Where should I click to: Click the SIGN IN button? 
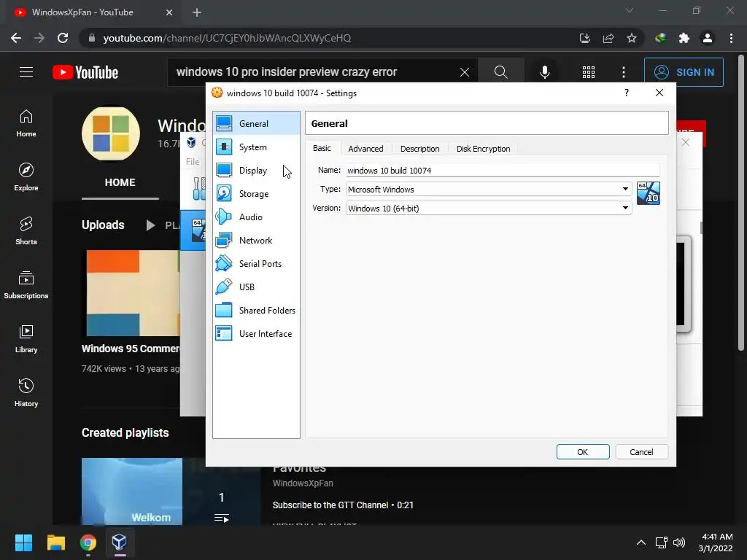[x=684, y=72]
